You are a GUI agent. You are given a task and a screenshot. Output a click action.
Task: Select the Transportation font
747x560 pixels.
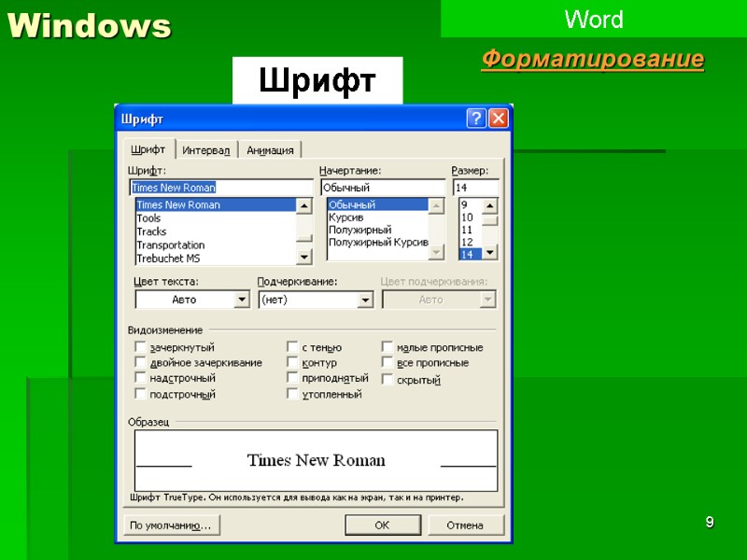216,245
